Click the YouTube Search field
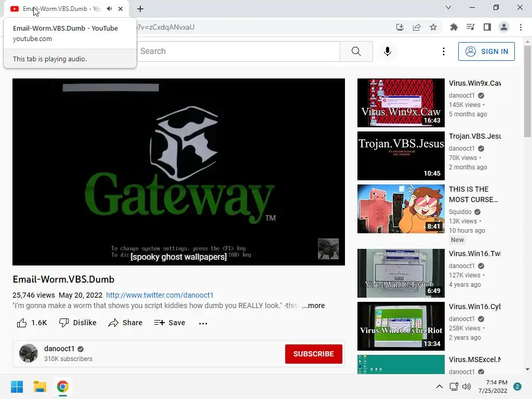 pos(238,51)
